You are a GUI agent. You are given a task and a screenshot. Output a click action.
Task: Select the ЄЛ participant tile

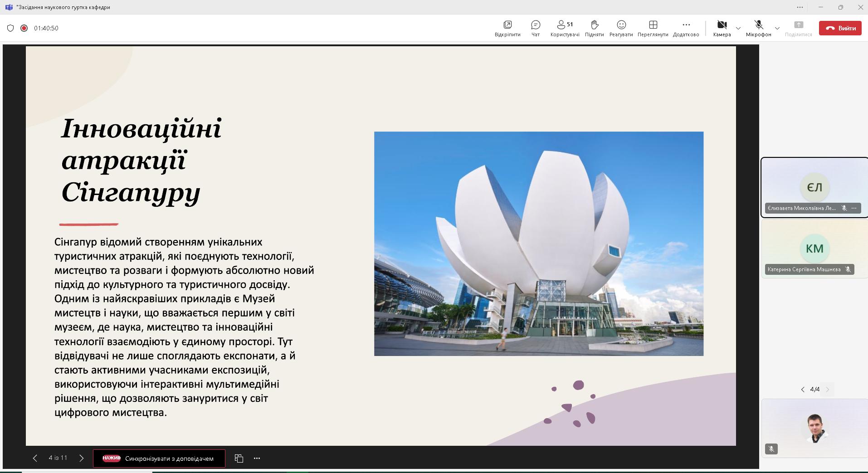[814, 187]
